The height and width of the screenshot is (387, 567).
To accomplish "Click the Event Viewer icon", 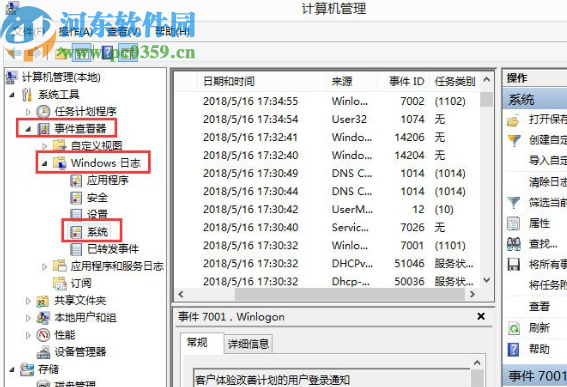I will coord(43,129).
